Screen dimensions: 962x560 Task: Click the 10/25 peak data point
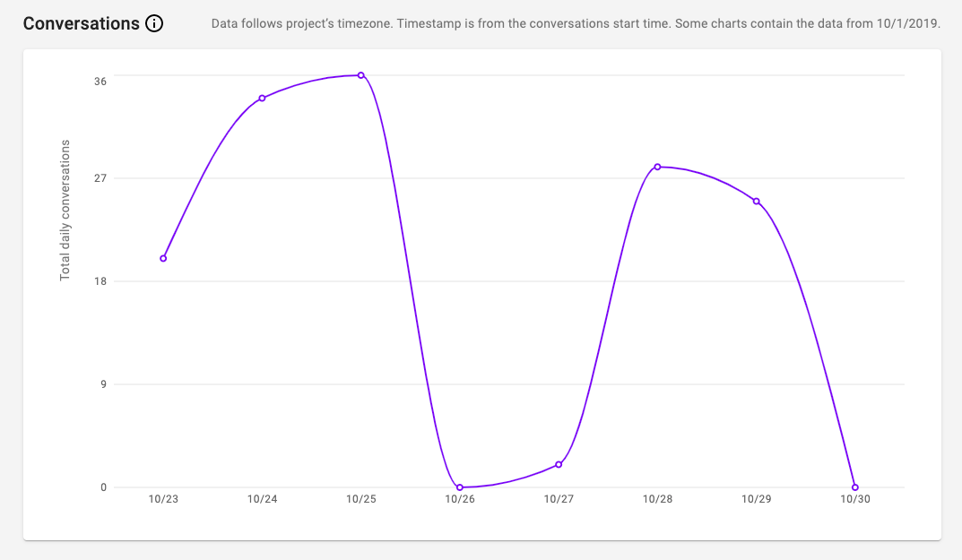[360, 75]
